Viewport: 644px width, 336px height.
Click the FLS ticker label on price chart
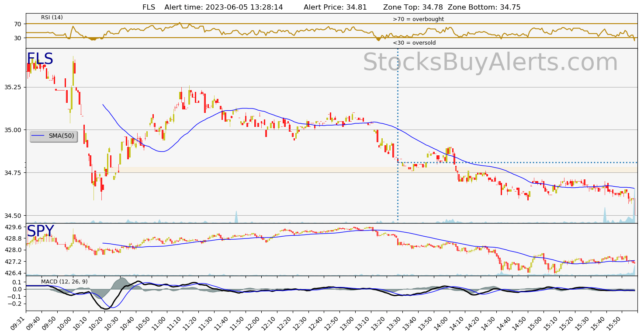pyautogui.click(x=40, y=59)
